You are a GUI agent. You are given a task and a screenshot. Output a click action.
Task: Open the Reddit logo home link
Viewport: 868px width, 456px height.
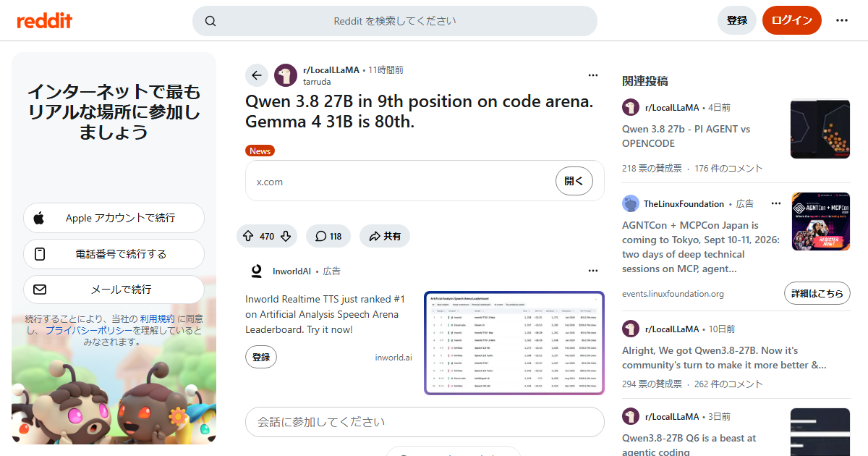click(45, 20)
